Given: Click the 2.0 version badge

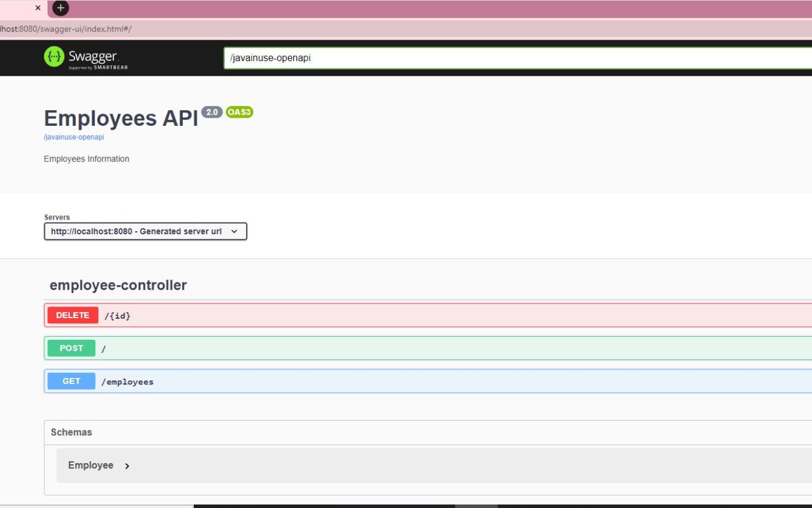Looking at the screenshot, I should 213,111.
